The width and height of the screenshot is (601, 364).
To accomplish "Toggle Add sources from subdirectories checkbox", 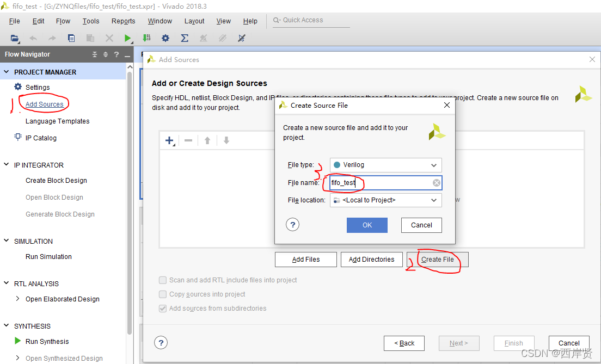I will tap(163, 309).
